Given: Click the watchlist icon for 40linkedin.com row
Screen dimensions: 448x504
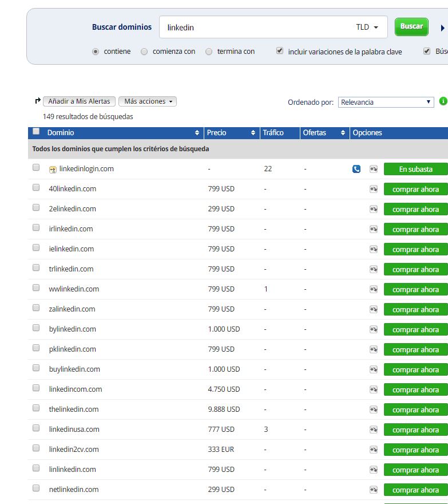Looking at the screenshot, I should pyautogui.click(x=374, y=189).
